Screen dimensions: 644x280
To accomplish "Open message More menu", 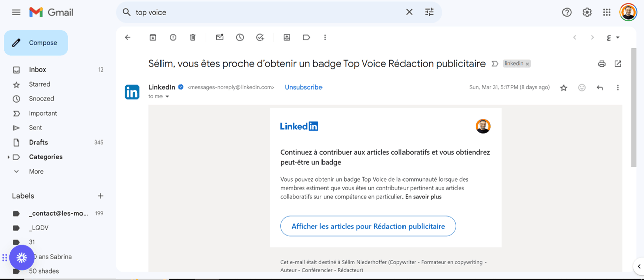I will [x=618, y=88].
